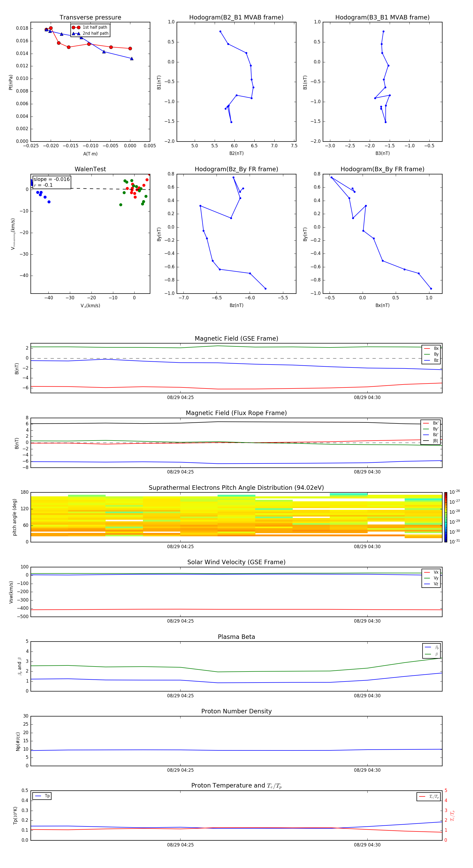This screenshot has width=473, height=868.
Task: Select the 'r = -0.1' annotation in WalenTest
Action: point(43,185)
